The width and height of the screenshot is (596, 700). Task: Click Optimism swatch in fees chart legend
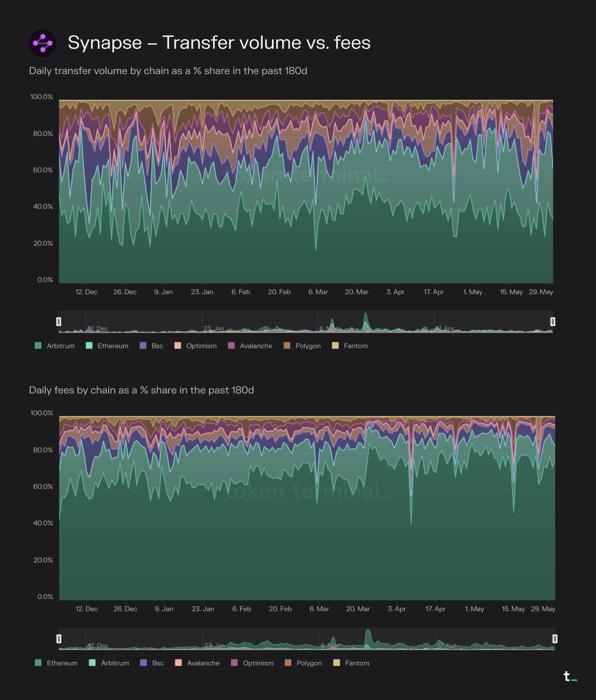(234, 663)
